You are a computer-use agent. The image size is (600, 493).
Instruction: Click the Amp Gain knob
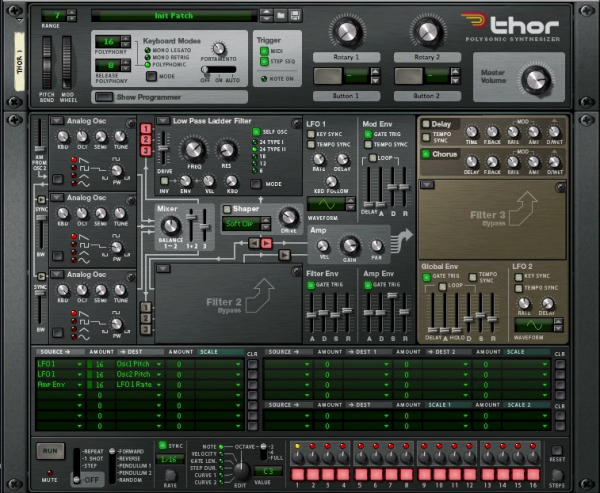tap(349, 246)
